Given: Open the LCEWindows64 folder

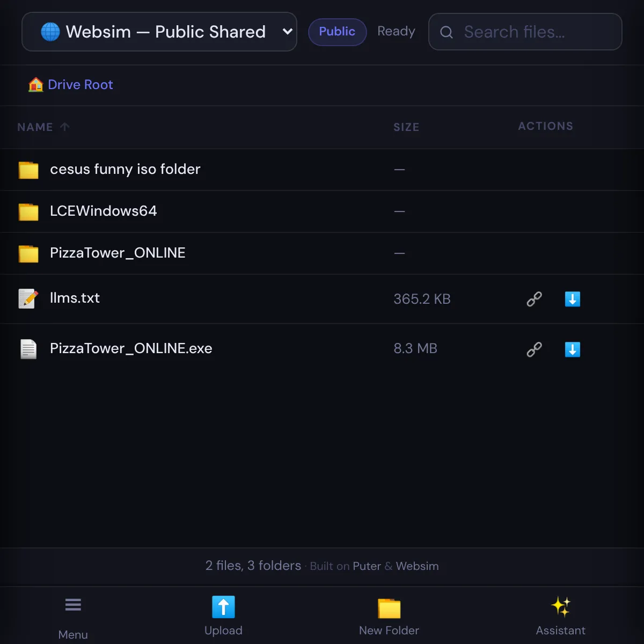Looking at the screenshot, I should 103,211.
